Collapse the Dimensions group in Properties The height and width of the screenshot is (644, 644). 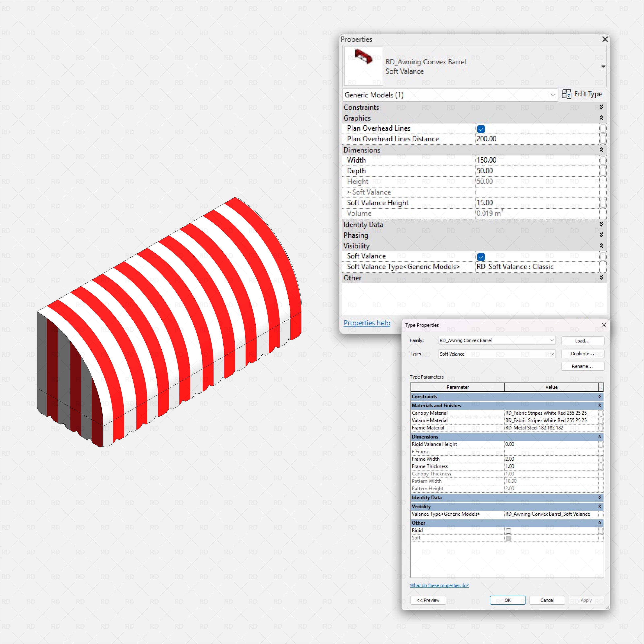coord(601,150)
